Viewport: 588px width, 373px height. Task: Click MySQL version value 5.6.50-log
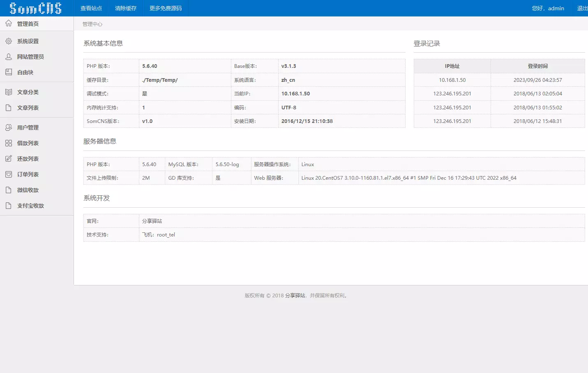click(227, 164)
